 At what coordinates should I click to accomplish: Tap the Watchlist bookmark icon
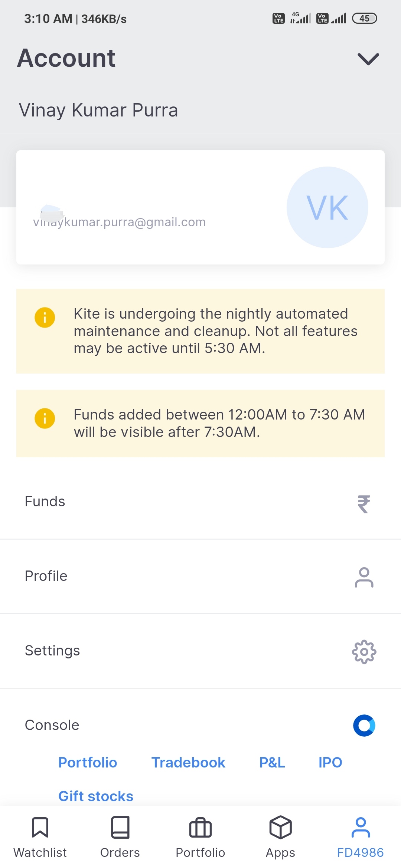40,827
